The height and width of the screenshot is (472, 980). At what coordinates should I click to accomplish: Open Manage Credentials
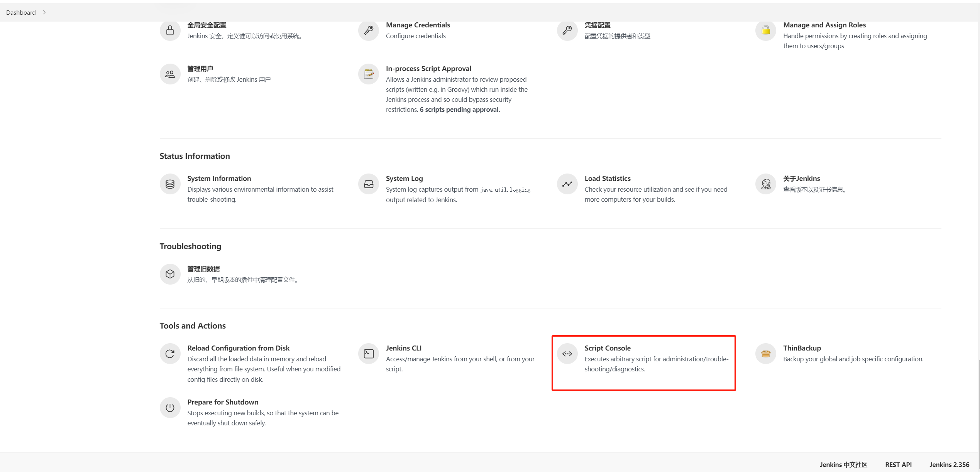pyautogui.click(x=418, y=25)
